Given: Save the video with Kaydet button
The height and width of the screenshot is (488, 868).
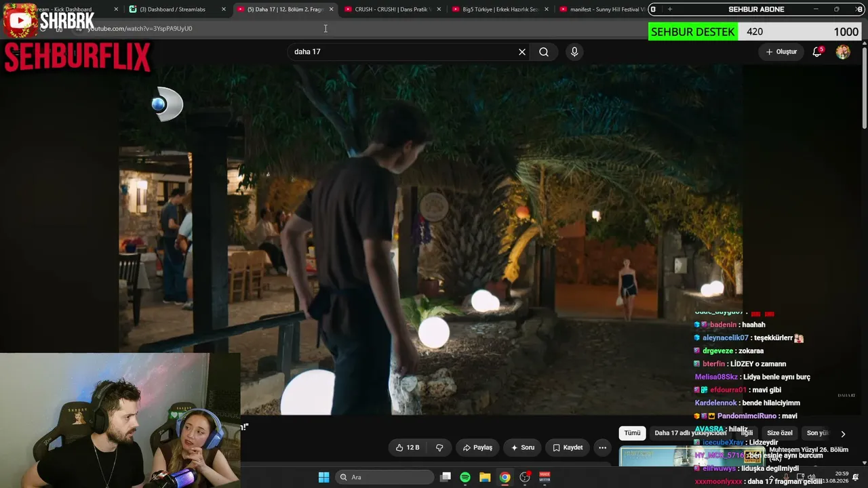Looking at the screenshot, I should tap(568, 447).
